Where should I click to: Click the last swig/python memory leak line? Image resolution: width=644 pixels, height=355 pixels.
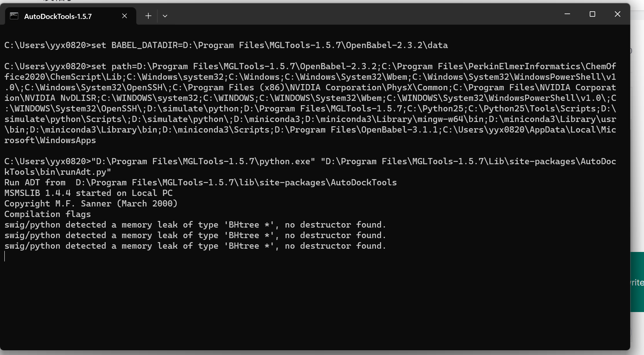coord(195,246)
